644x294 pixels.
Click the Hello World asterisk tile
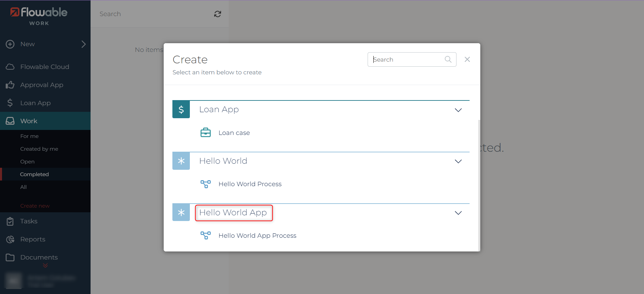click(181, 161)
